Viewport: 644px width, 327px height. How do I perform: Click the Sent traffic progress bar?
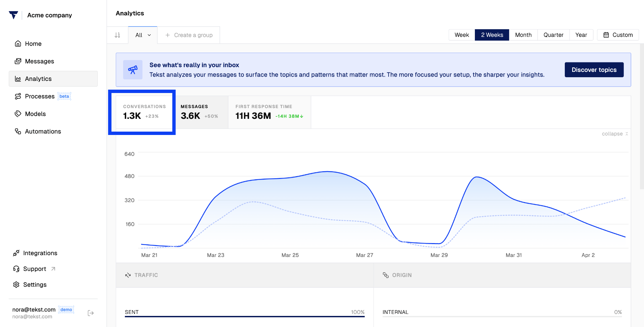click(x=245, y=316)
